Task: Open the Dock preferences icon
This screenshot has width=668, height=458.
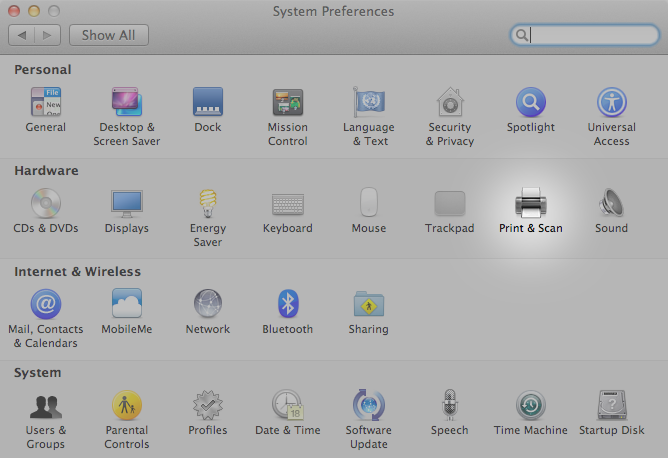Action: pyautogui.click(x=207, y=102)
